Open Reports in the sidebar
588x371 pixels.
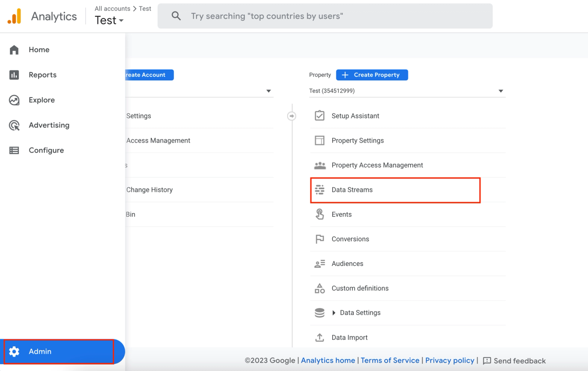(42, 75)
